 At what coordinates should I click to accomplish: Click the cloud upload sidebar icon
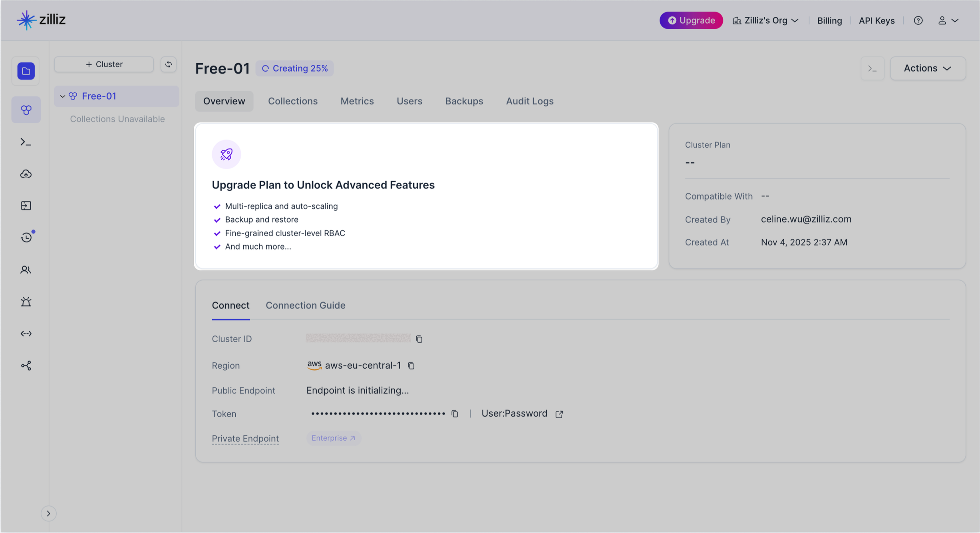26,174
